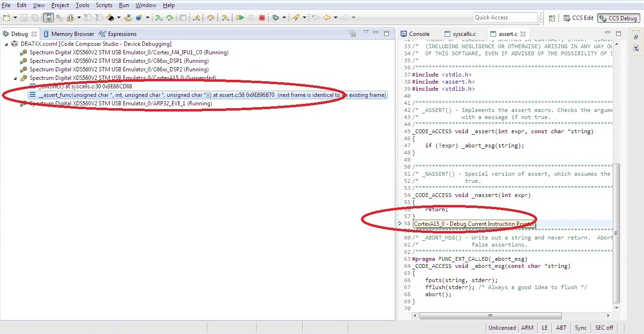
Task: Open the Debug bug icon dropdown arrow
Action: click(x=284, y=18)
